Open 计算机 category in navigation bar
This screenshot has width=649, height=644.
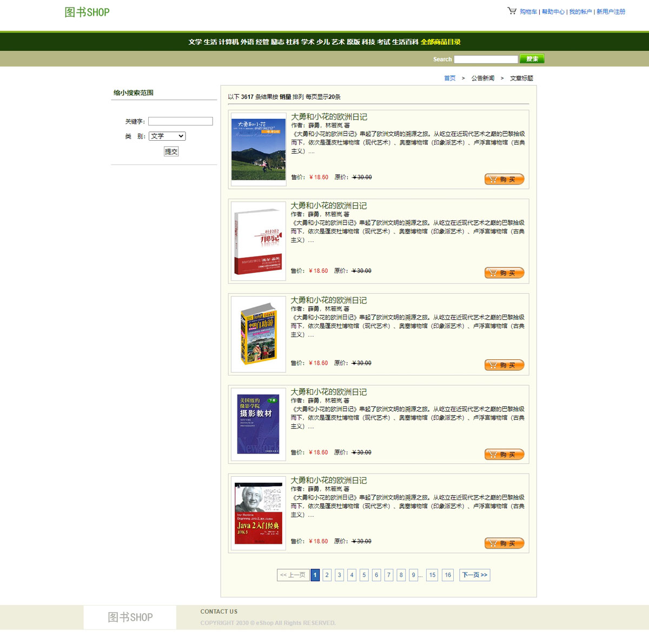click(x=229, y=42)
